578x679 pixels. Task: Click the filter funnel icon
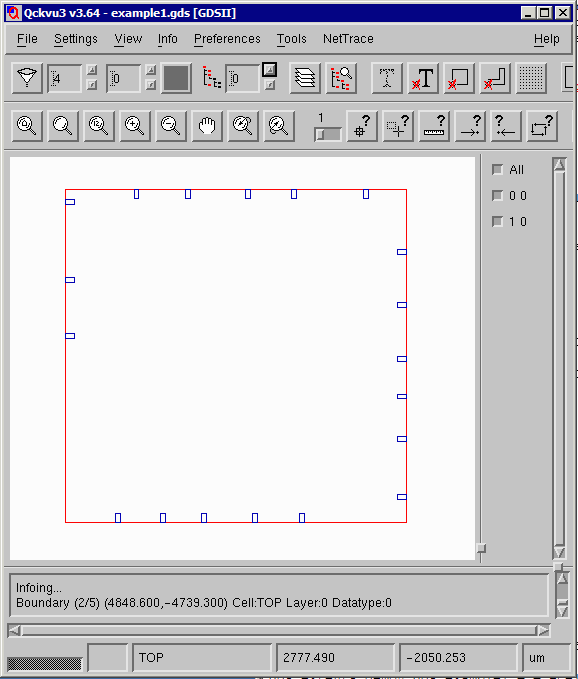pyautogui.click(x=27, y=78)
